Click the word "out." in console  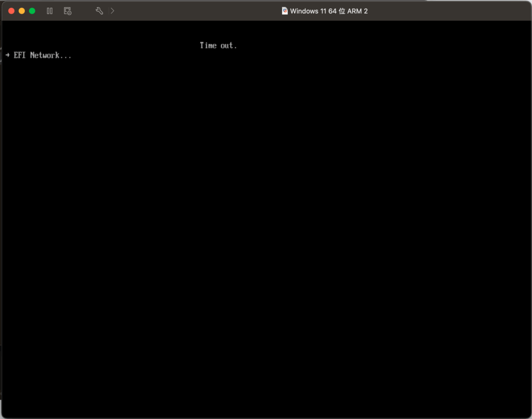[229, 46]
